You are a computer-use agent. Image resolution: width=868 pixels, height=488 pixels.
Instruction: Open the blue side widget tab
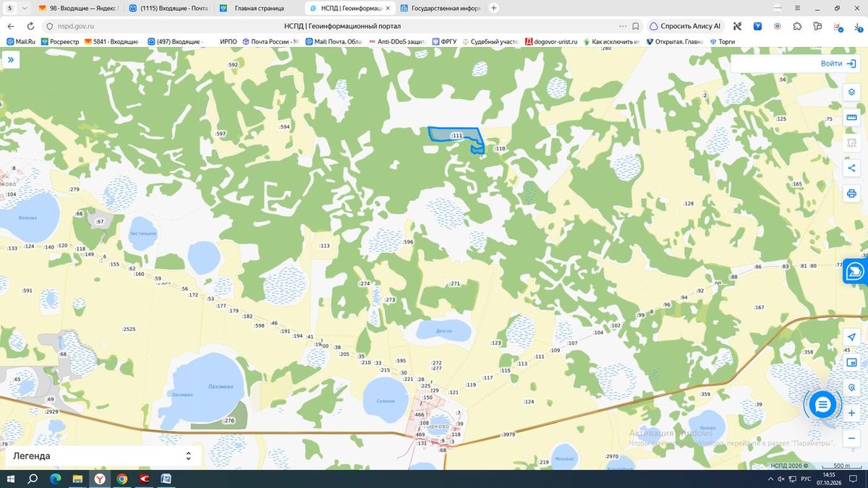pyautogui.click(x=855, y=271)
